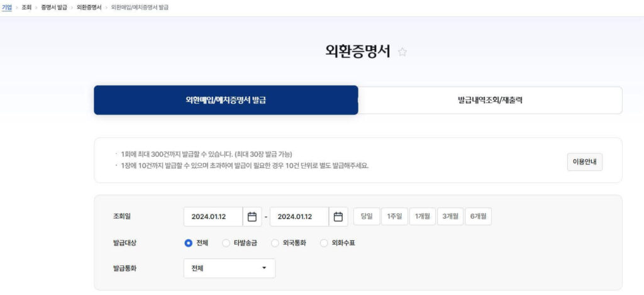
Task: Set query period to 당일
Action: [x=367, y=216]
